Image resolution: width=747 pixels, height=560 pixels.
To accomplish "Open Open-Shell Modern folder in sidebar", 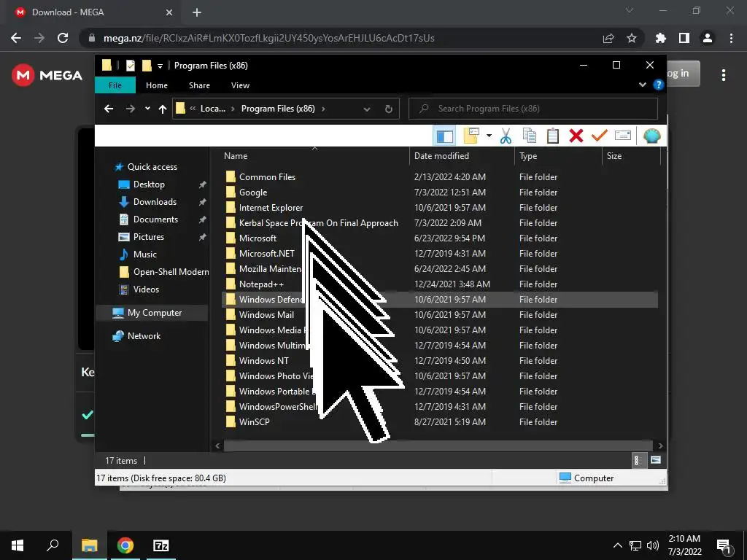I will tap(171, 272).
